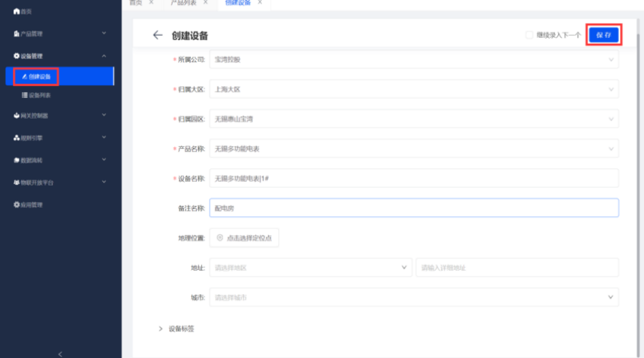Viewport: 644px width, 358px height.
Task: Close the 产品列表 tab with its X
Action: pos(205,2)
